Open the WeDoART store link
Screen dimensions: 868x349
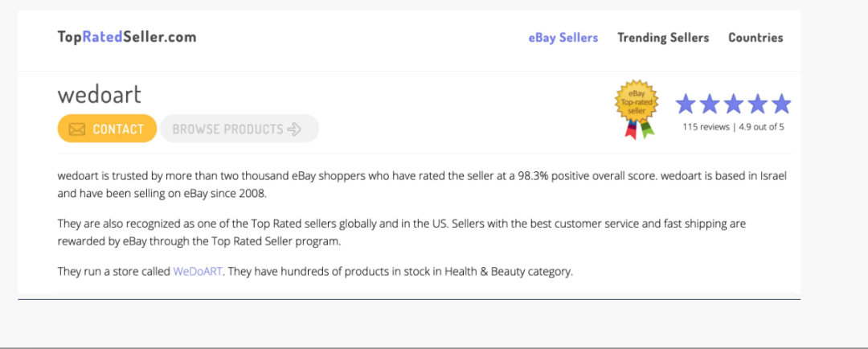click(x=198, y=272)
